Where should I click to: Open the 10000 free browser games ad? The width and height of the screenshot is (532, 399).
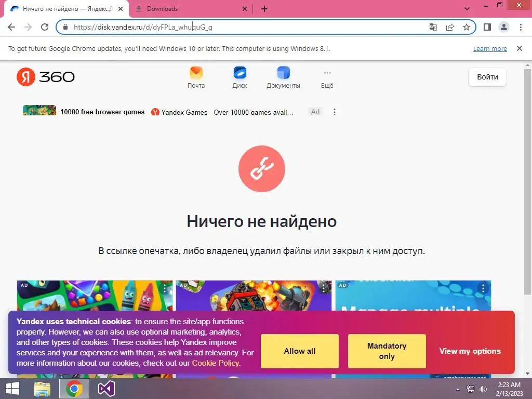click(102, 112)
